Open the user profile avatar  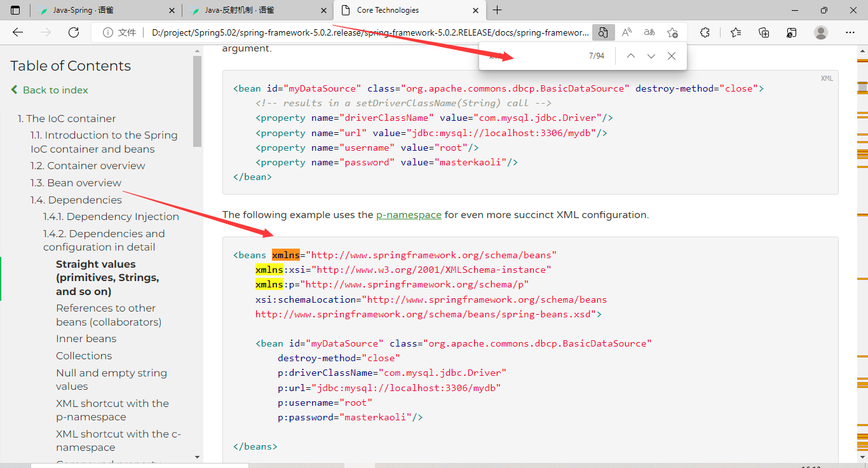pos(821,32)
